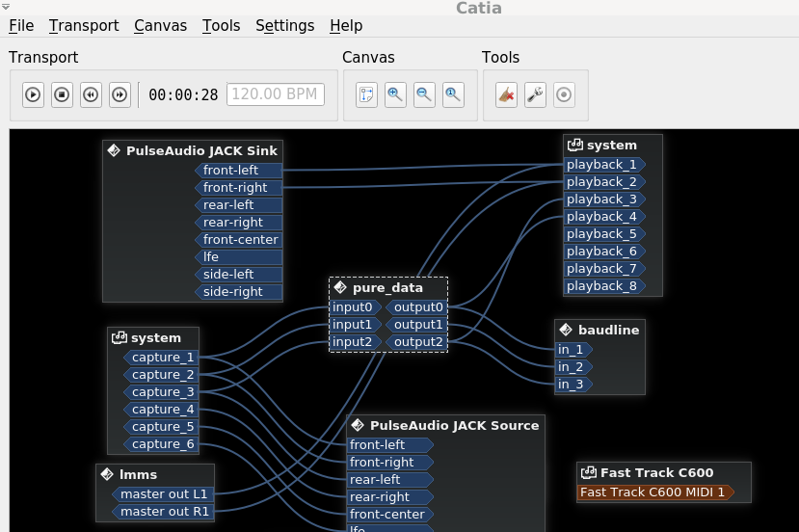Open the Settings menu
Viewport: 799px width, 532px height.
285,25
